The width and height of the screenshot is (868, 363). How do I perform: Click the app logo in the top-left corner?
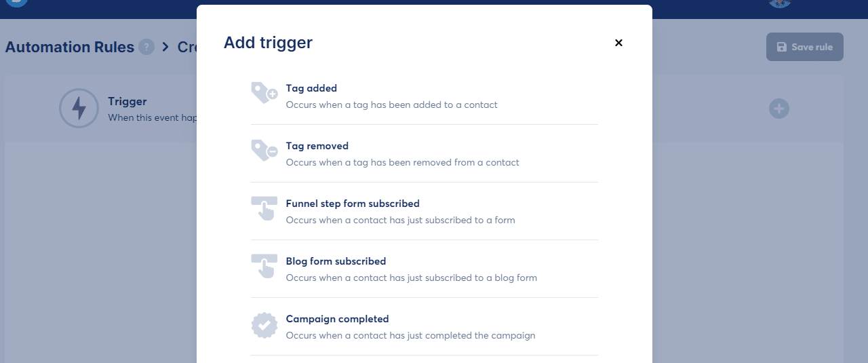18,2
